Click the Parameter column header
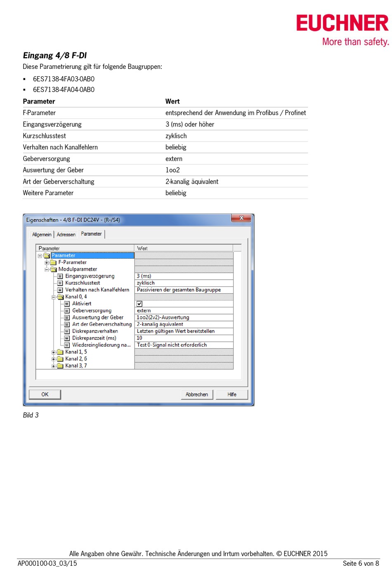 (85, 248)
